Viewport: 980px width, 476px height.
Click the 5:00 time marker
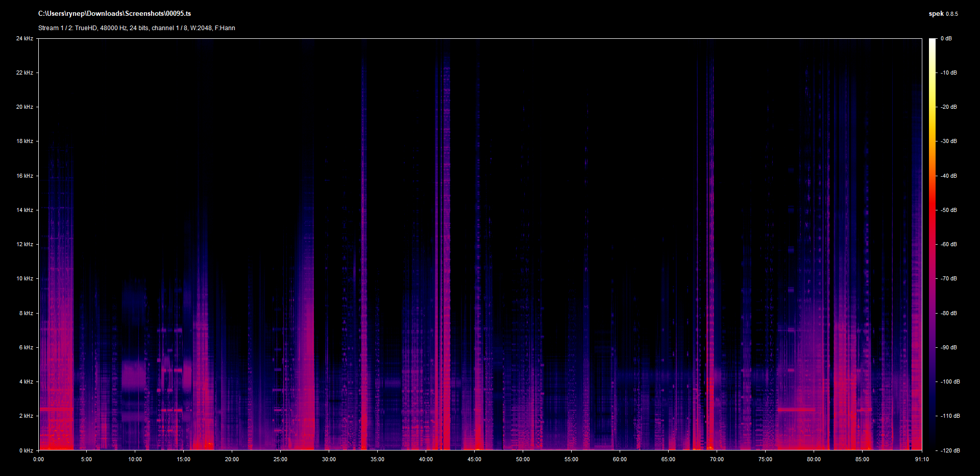[x=87, y=460]
